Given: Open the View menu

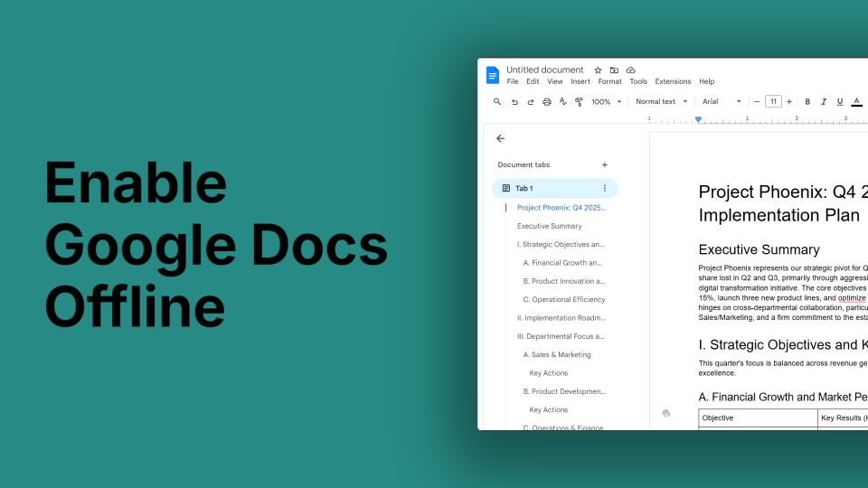Looking at the screenshot, I should pyautogui.click(x=554, y=81).
